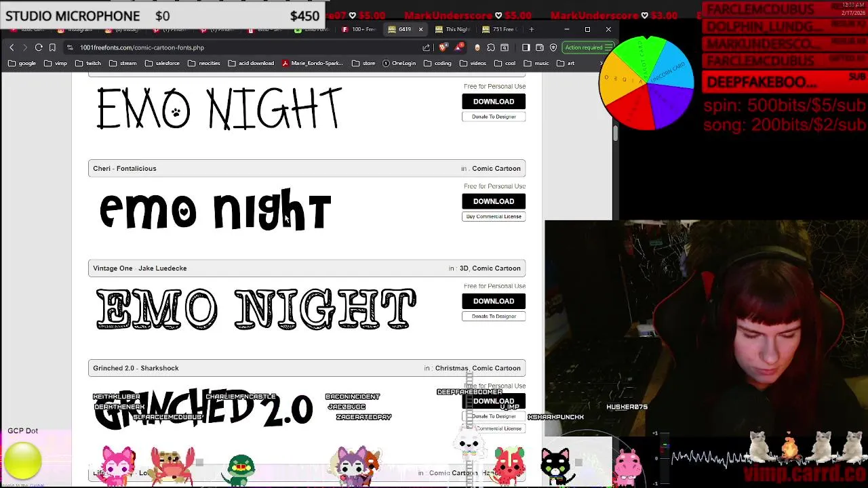
Task: Open the stream bookmarks folder
Action: [x=123, y=63]
